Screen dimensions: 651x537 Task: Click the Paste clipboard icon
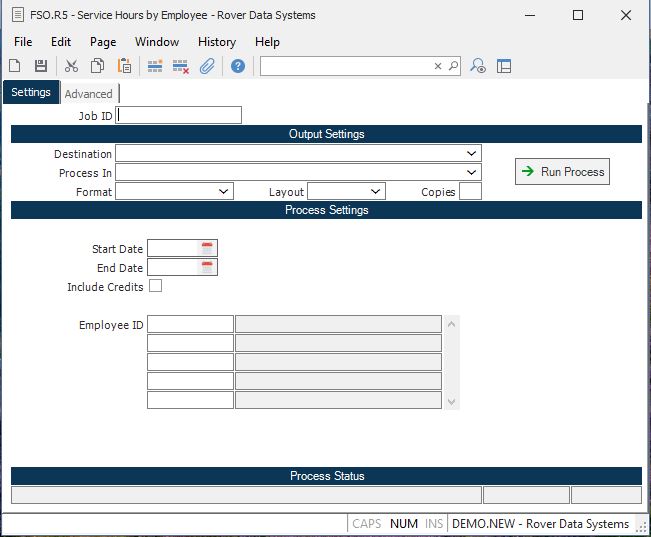124,66
